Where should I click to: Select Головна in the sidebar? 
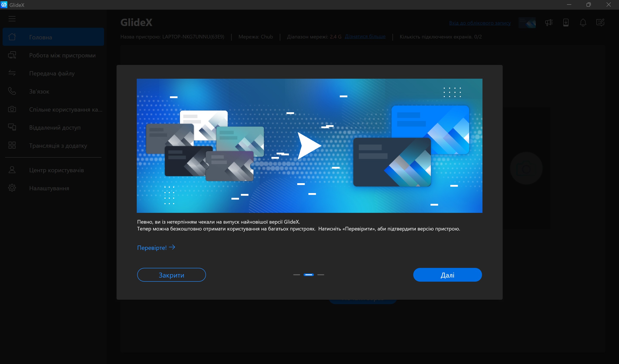coord(53,37)
